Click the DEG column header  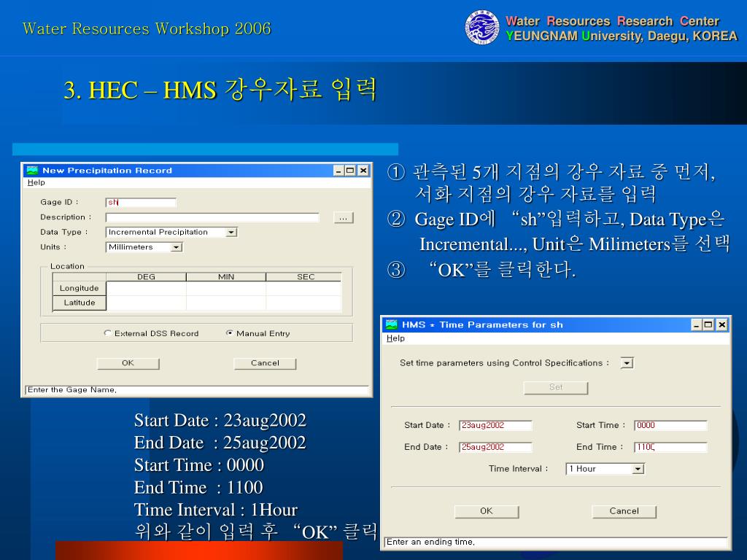(146, 276)
